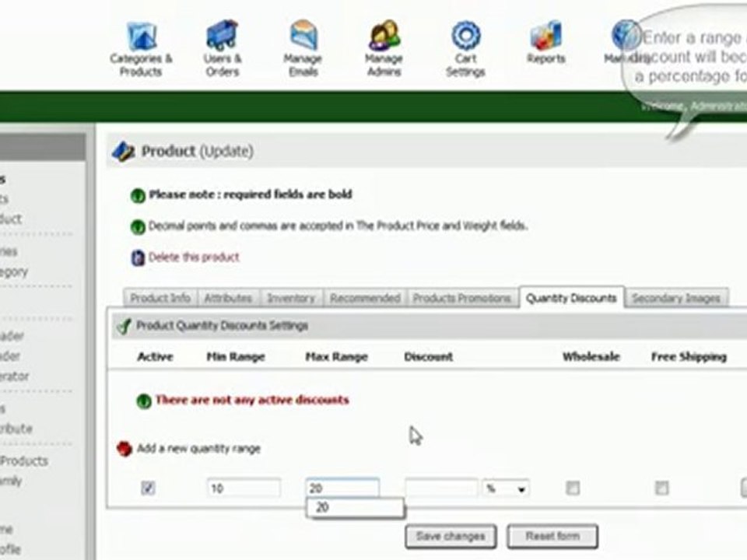The image size is (747, 560).
Task: Click the Max Range column header
Action: coord(336,357)
